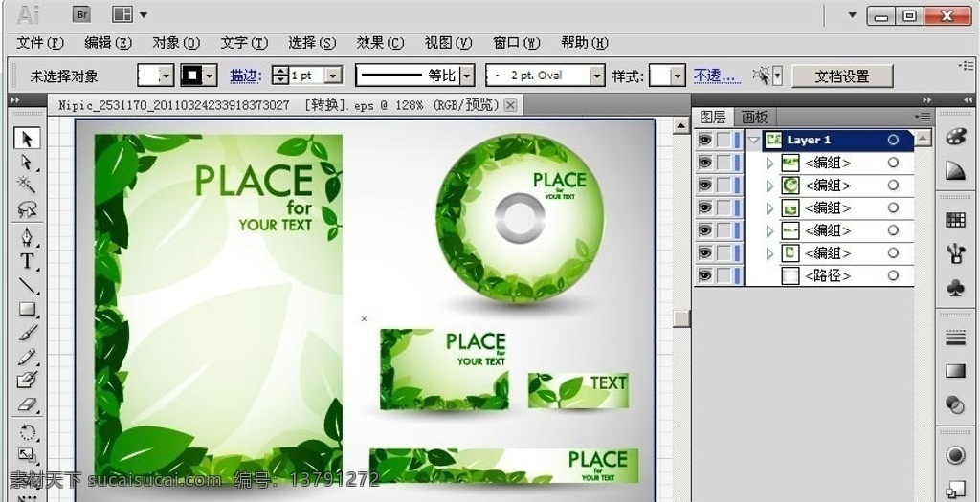Open the 效果 menu

[x=380, y=42]
